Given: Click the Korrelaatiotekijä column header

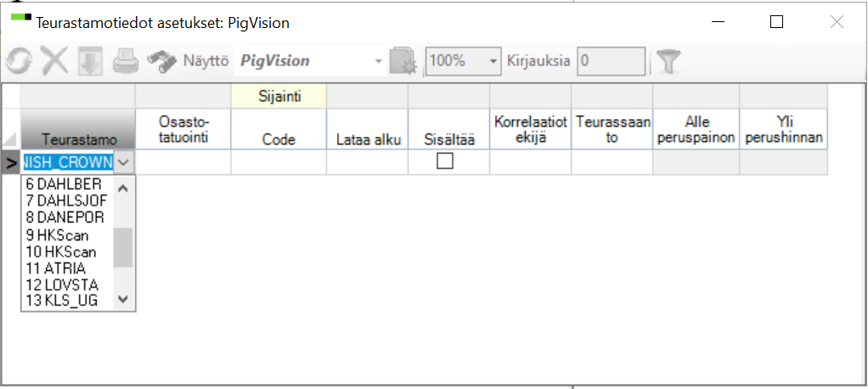Looking at the screenshot, I should 530,129.
